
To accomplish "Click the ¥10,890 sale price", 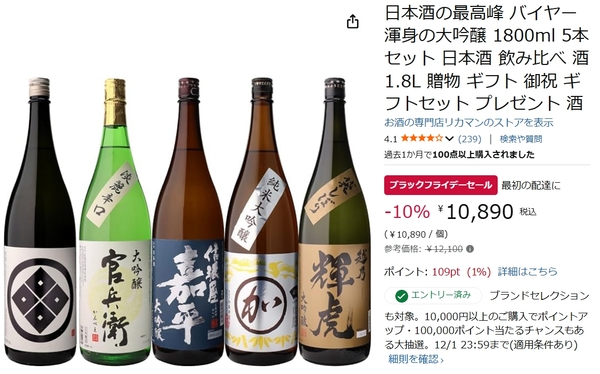I will click(475, 212).
